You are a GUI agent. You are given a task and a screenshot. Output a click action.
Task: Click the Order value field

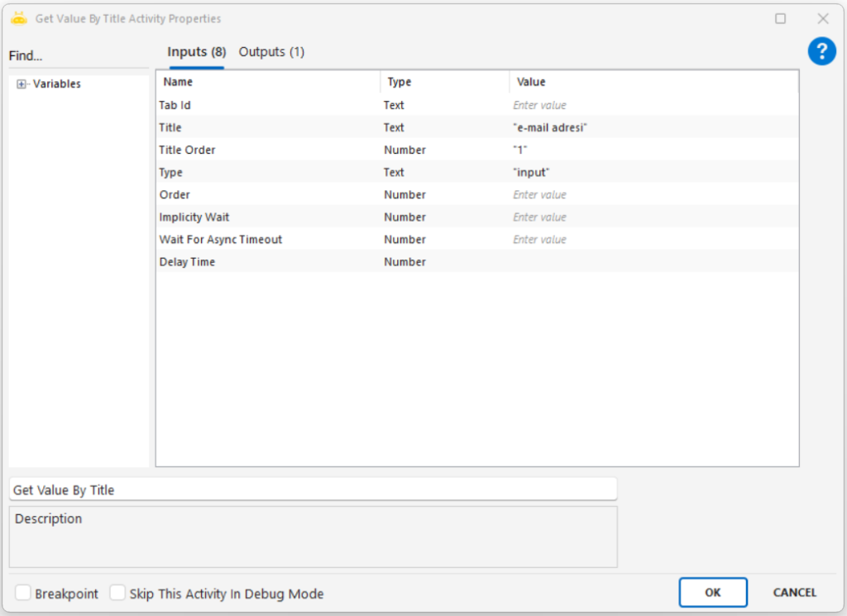click(653, 195)
